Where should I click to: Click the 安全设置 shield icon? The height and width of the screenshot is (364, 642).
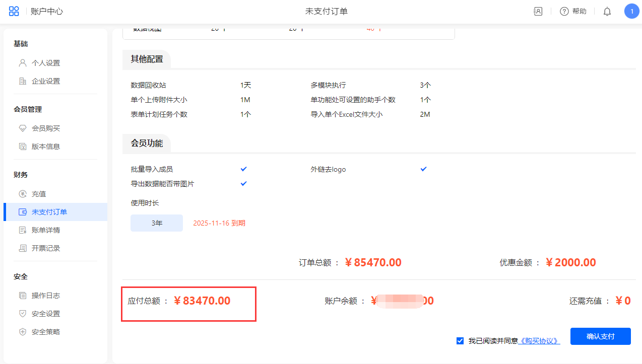pyautogui.click(x=22, y=314)
